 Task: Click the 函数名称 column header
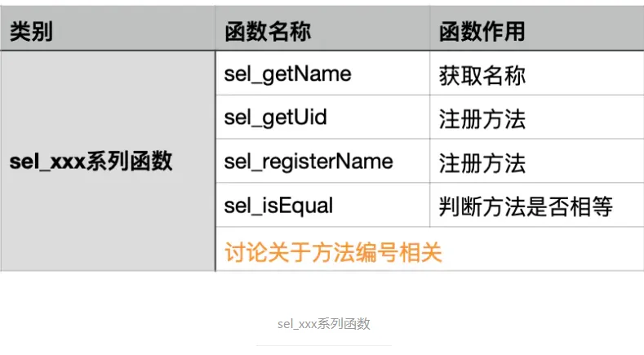click(322, 29)
